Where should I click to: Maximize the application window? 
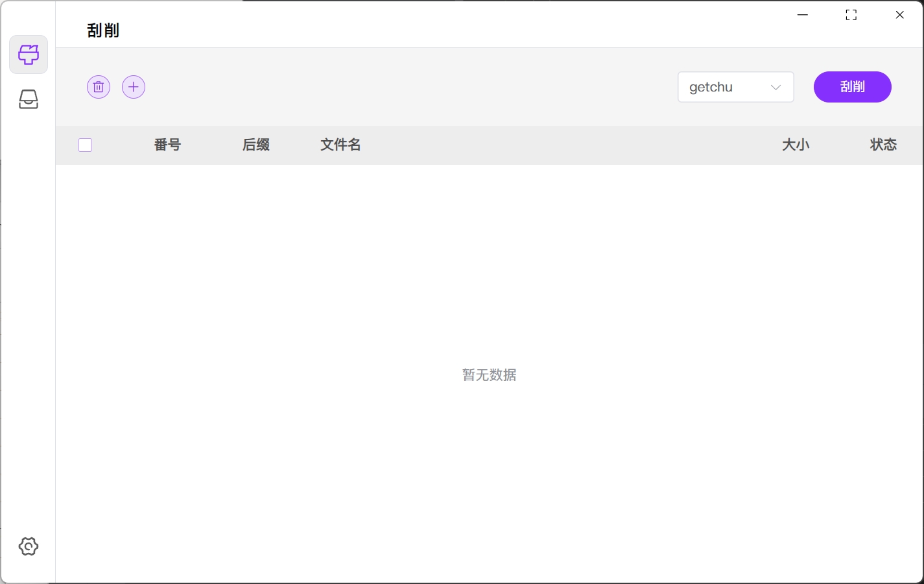pyautogui.click(x=851, y=15)
